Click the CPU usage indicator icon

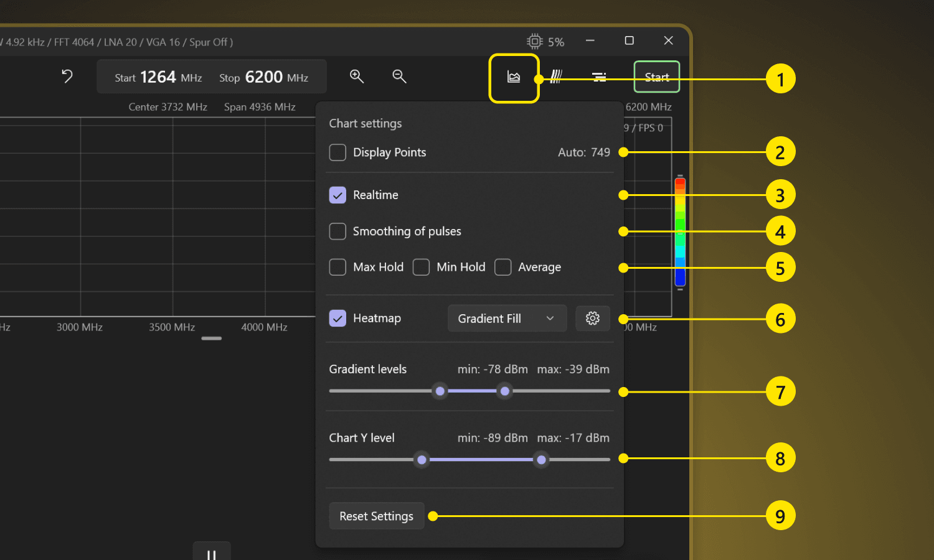coord(534,42)
